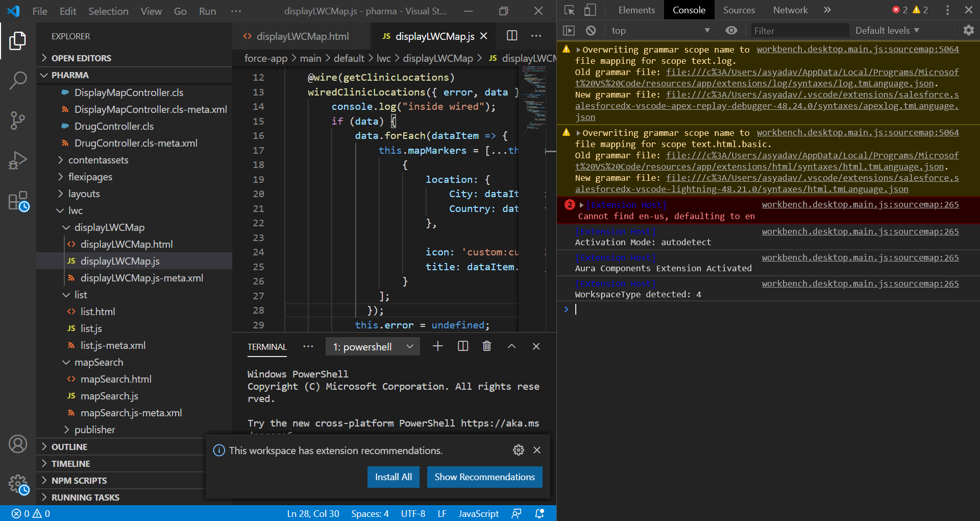
Task: Open the Run and Debug view
Action: tap(18, 160)
